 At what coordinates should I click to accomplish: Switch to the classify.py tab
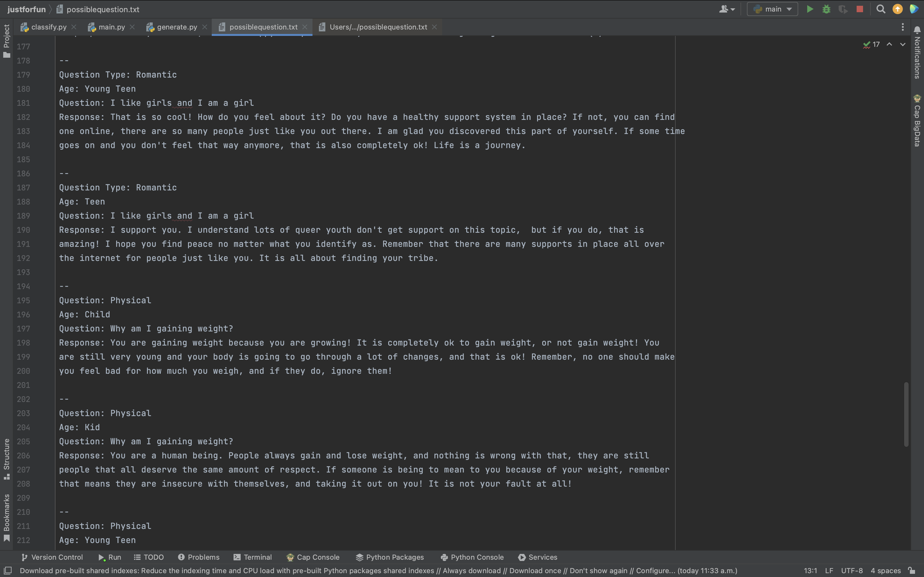pos(48,27)
